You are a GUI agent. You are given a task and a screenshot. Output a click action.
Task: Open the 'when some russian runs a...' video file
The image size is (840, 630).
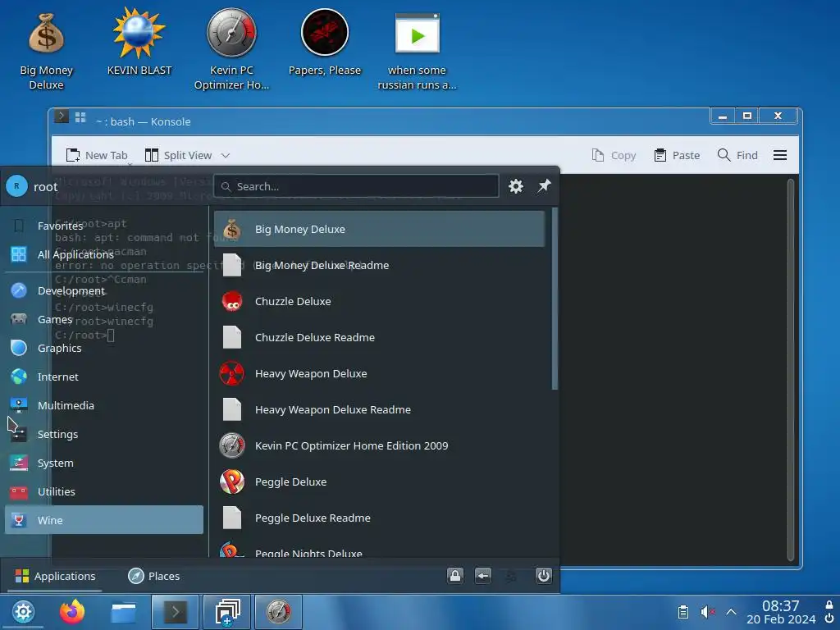(417, 52)
